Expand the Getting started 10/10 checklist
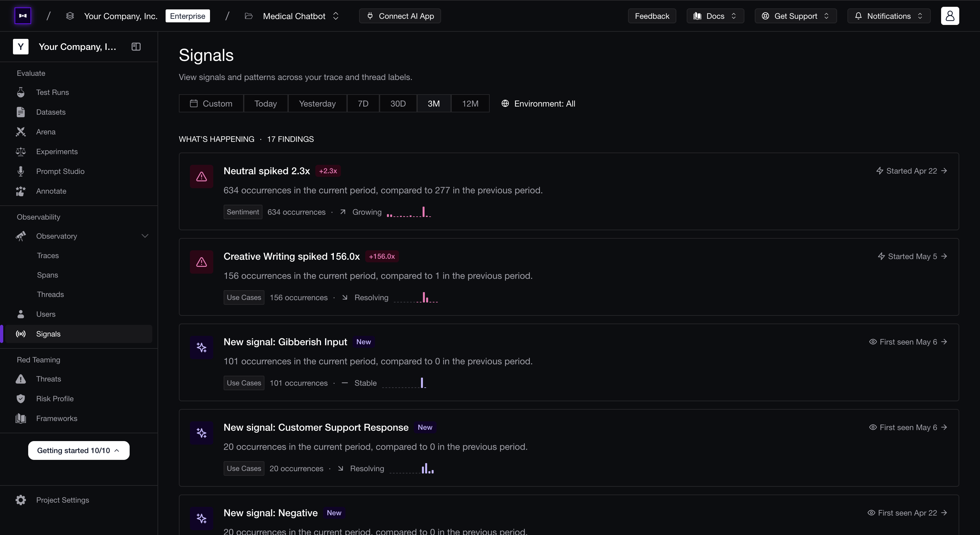 click(x=79, y=450)
